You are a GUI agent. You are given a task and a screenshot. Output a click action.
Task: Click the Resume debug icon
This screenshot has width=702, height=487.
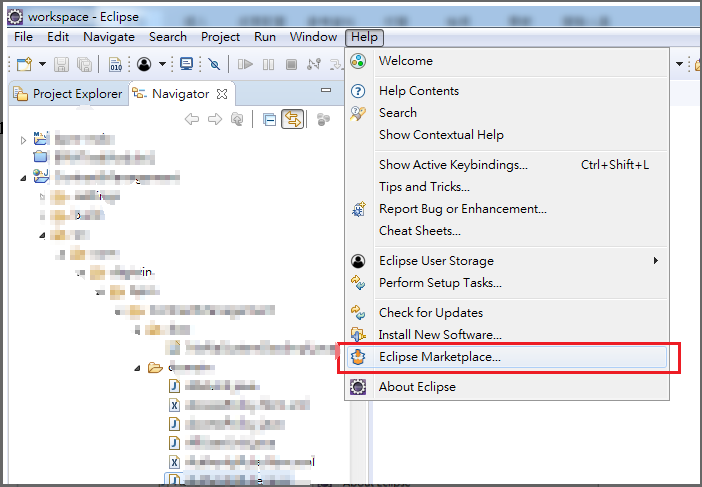coord(245,64)
